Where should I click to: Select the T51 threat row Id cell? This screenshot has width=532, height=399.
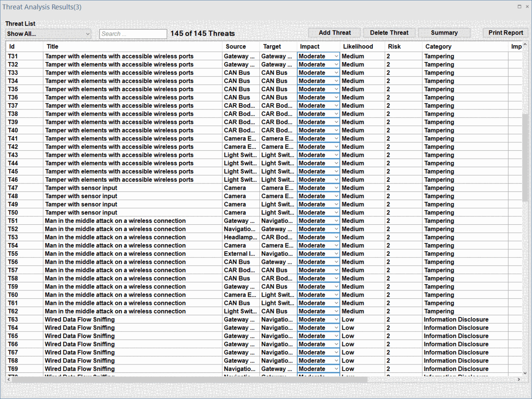[x=13, y=221]
